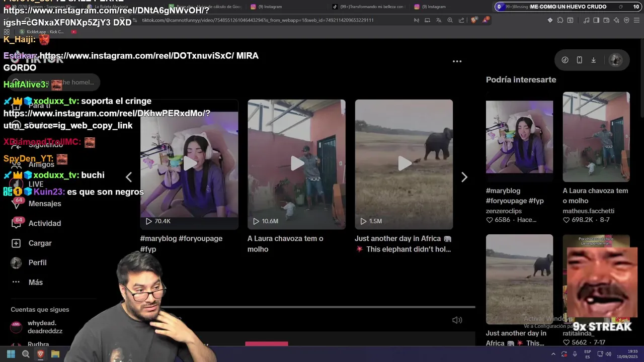Like the ratitalinda_ video with 5662 likes
Viewport: 644px width, 362px height.
coord(567,342)
